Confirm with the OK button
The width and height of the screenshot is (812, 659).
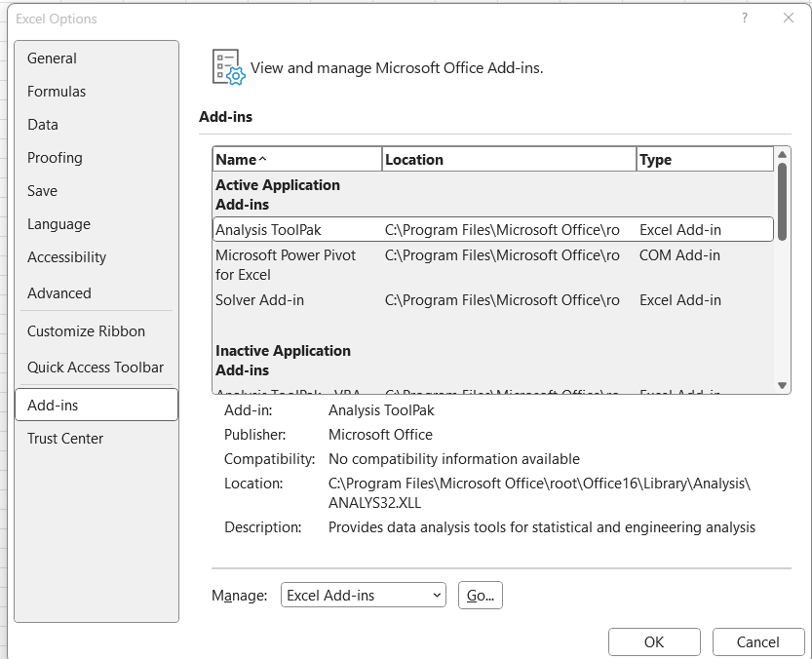654,642
